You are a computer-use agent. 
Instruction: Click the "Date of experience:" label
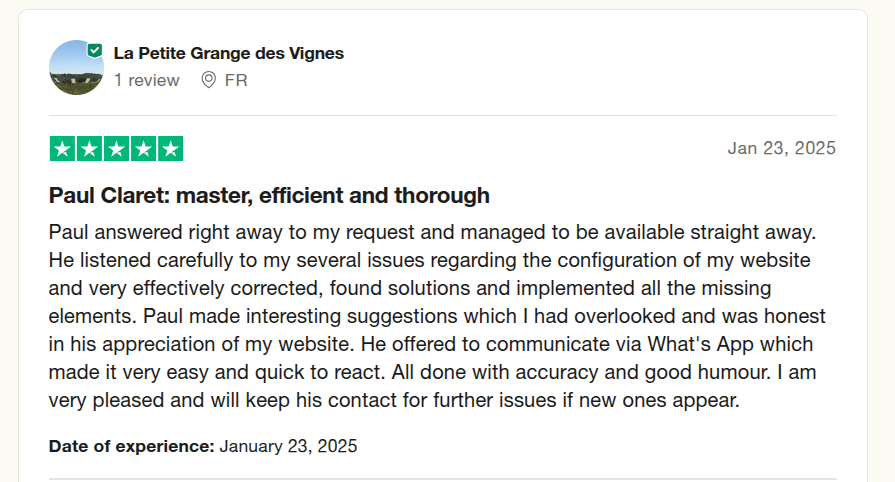(x=131, y=446)
